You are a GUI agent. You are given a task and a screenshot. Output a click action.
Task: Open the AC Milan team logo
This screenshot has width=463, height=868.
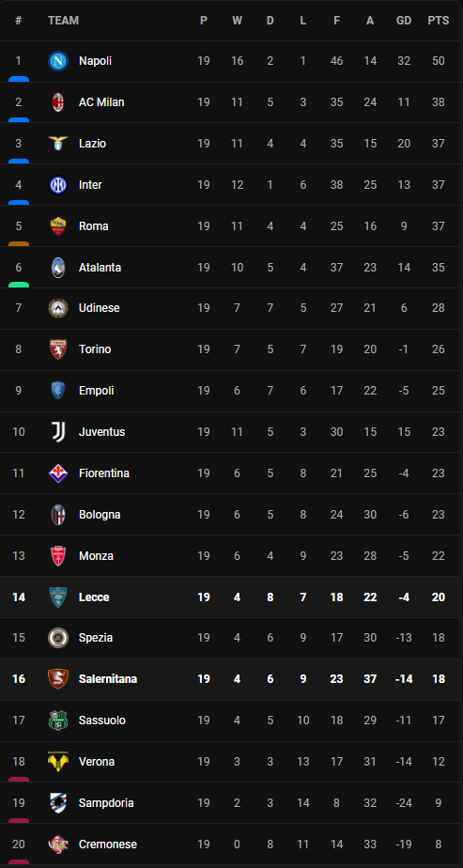pos(58,102)
